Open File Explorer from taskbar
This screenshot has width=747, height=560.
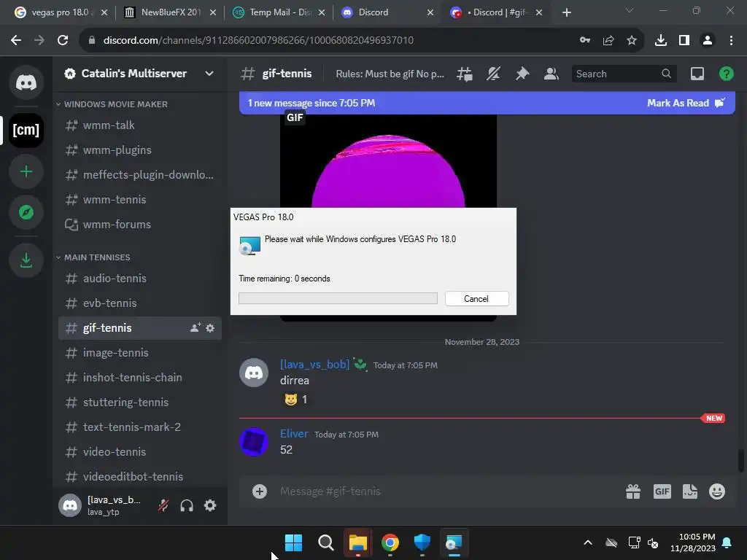point(357,542)
